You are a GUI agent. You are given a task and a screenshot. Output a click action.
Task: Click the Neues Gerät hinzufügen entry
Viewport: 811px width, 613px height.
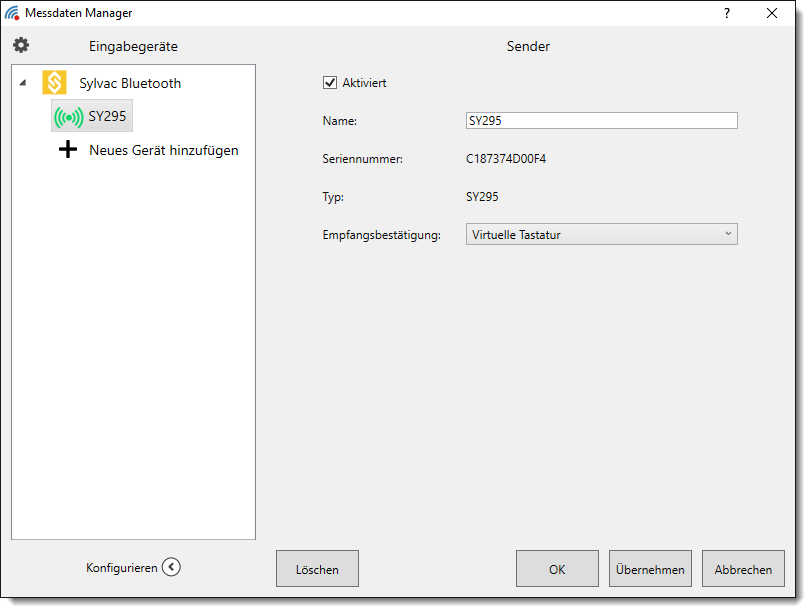(x=163, y=151)
